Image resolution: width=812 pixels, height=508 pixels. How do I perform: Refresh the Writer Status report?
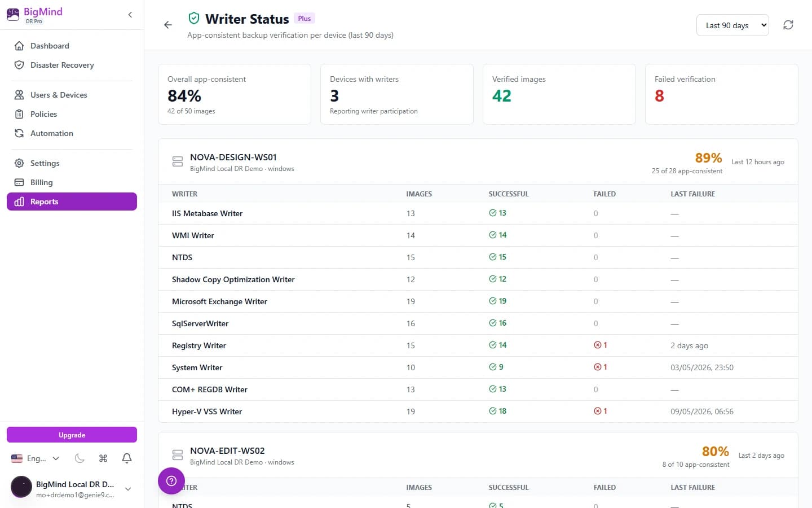pos(788,25)
